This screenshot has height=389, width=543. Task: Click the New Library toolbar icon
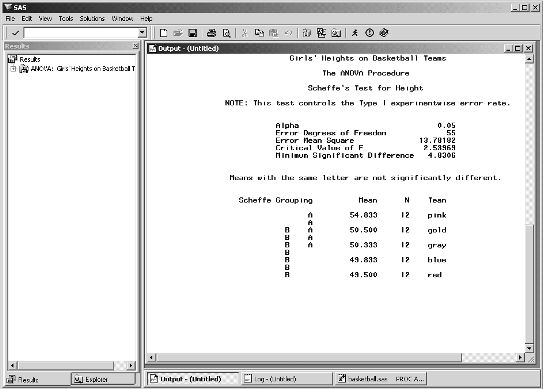click(x=306, y=33)
